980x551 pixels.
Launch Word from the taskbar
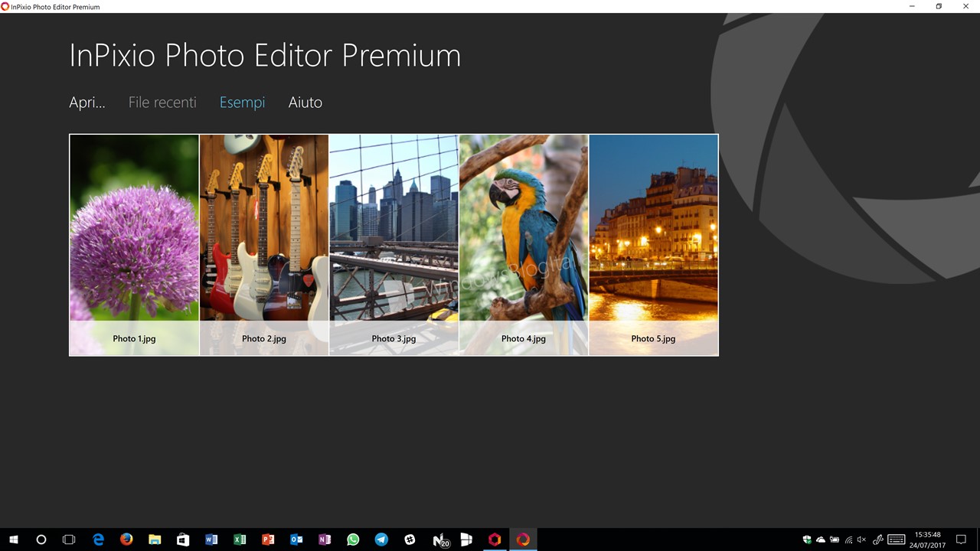click(x=211, y=540)
